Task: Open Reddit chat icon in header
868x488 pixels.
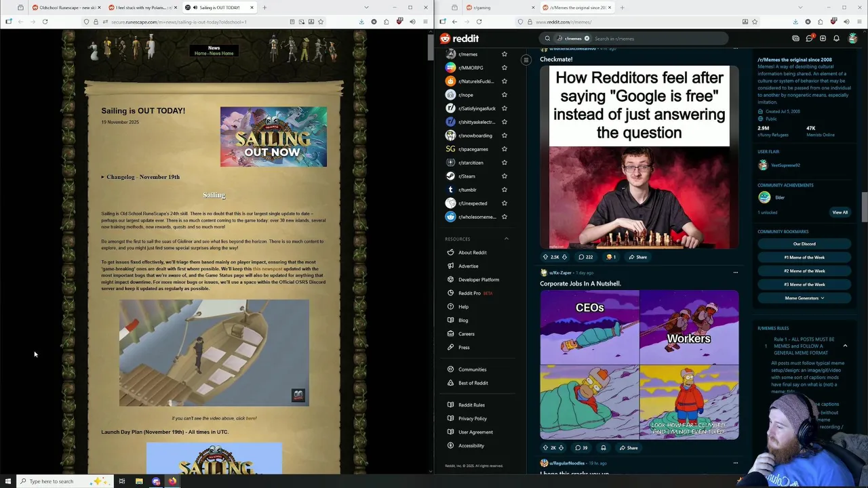Action: tap(809, 39)
